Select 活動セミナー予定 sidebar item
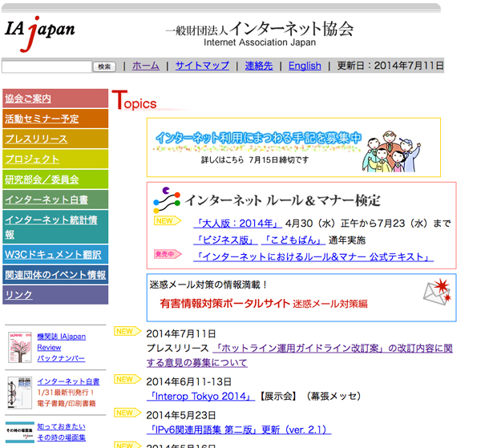The width and height of the screenshot is (481, 448). 42,119
